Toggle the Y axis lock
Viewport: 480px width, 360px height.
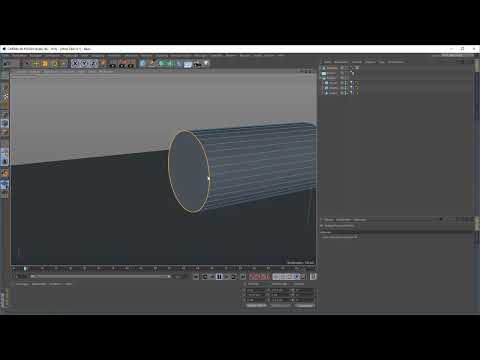pyautogui.click(x=84, y=63)
